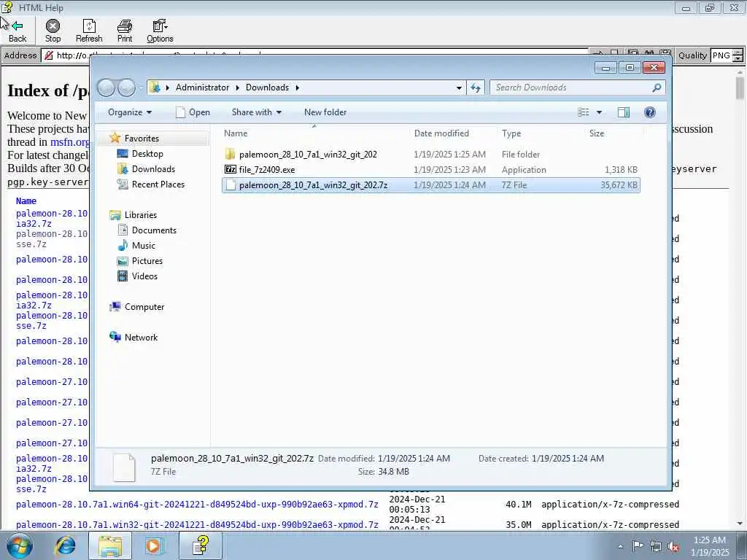Open the Windows Start menu
The image size is (747, 560).
(x=19, y=545)
